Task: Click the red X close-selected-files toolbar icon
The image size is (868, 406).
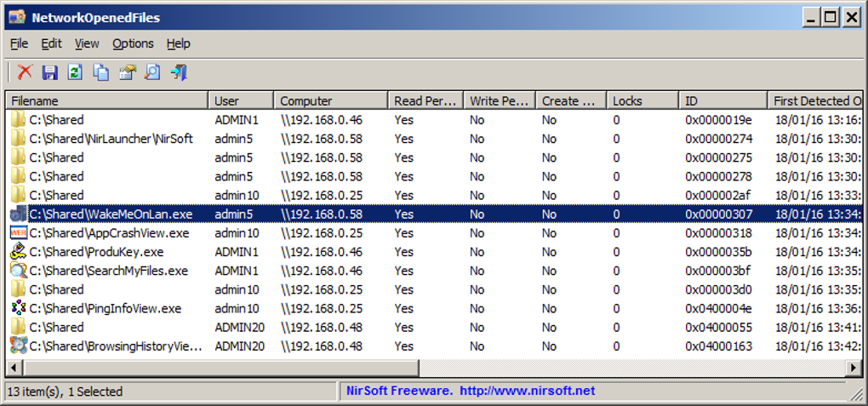Action: [x=25, y=72]
